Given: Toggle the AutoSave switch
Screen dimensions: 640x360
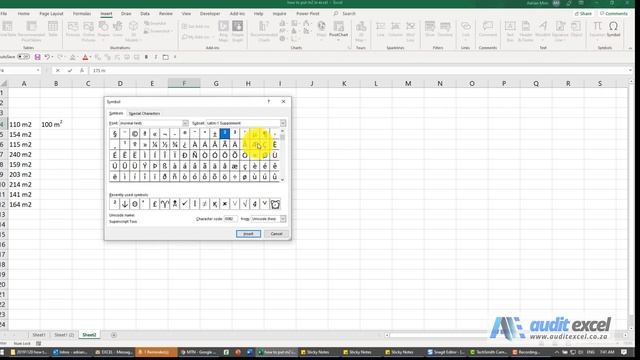Looking at the screenshot, I should (x=23, y=57).
